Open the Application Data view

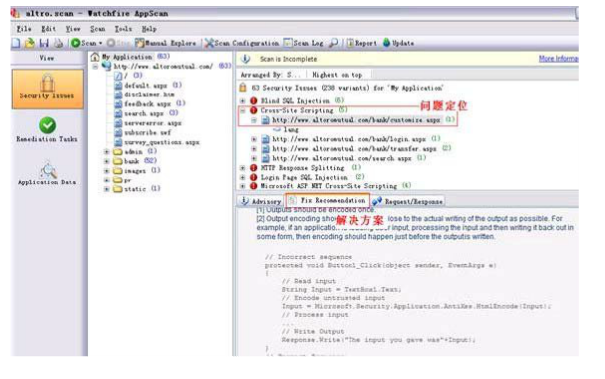pyautogui.click(x=47, y=173)
